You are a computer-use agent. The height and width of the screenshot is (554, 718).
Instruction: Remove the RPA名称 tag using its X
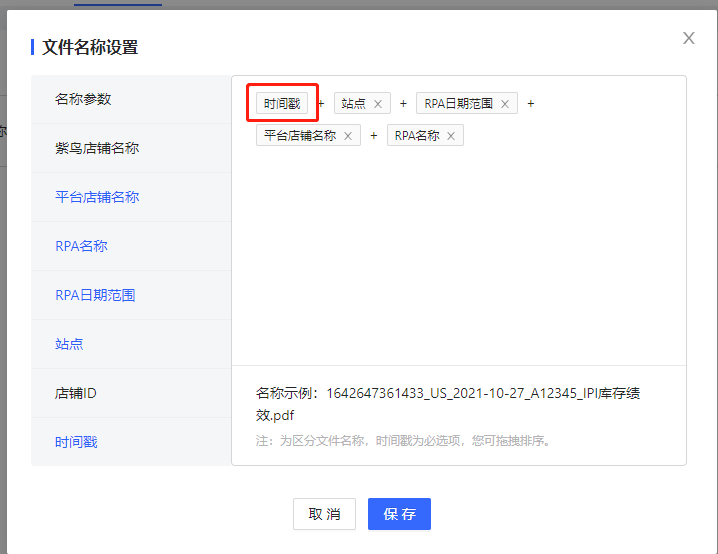click(451, 136)
